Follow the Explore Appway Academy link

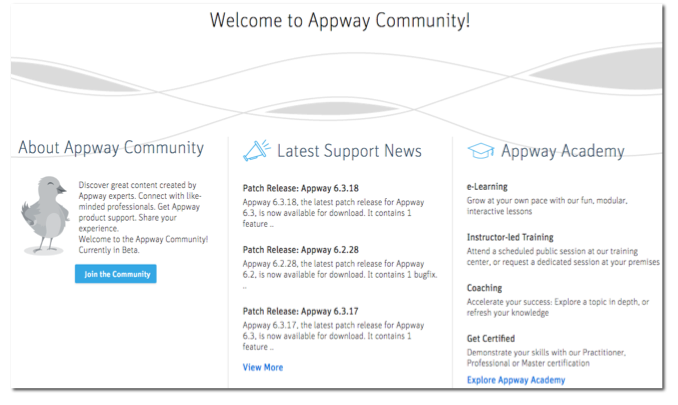click(516, 380)
